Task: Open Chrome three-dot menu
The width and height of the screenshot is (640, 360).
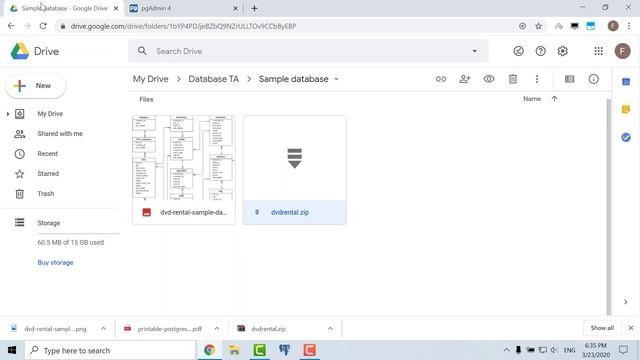Action: pyautogui.click(x=629, y=26)
